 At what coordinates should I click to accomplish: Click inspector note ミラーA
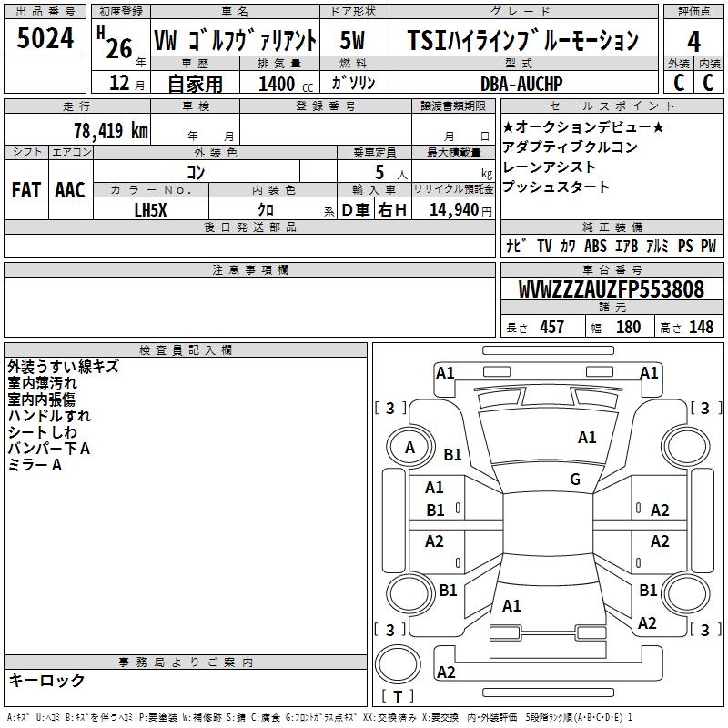[35, 465]
